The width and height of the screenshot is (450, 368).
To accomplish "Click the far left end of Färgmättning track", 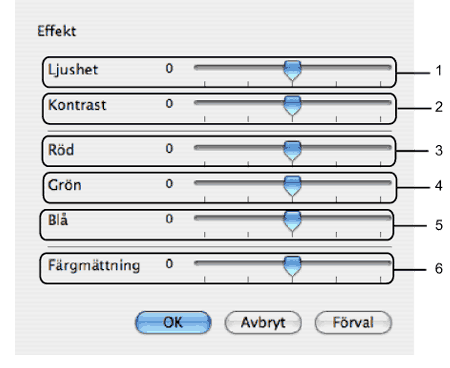I will tap(197, 263).
